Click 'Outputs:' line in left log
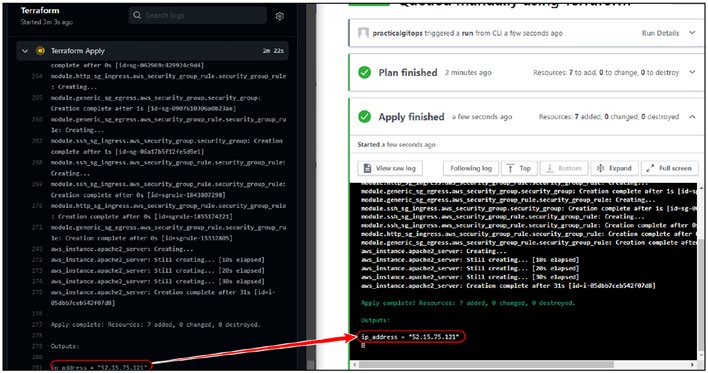708x373 pixels. coord(65,346)
